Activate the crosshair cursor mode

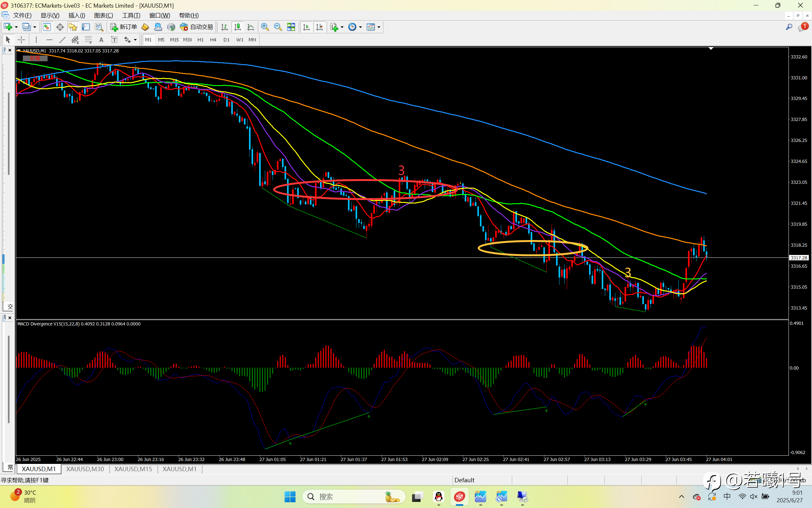coord(21,40)
